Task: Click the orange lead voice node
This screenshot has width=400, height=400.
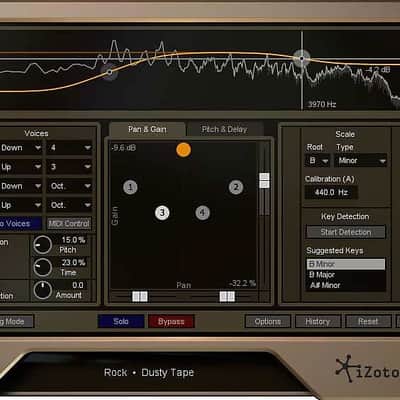Action: (x=183, y=150)
